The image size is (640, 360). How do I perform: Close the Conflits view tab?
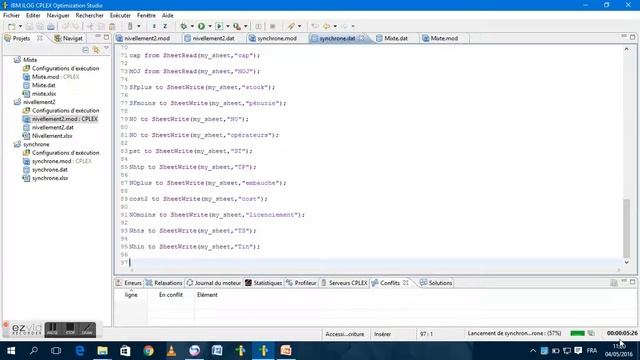point(406,282)
